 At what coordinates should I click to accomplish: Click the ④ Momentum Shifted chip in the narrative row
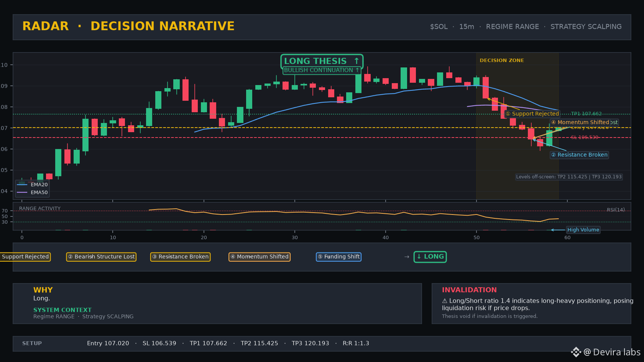coord(260,257)
